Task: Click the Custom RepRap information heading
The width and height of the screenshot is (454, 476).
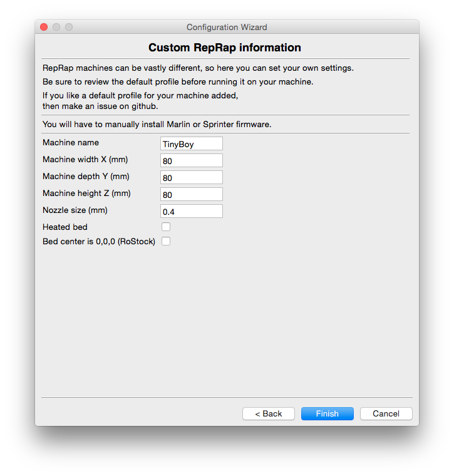Action: coord(225,48)
